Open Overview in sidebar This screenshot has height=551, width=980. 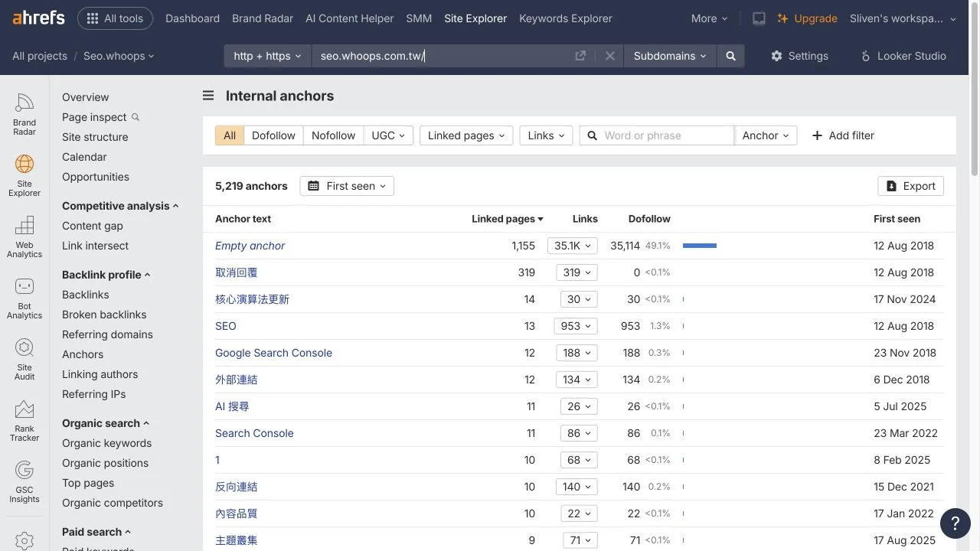pos(86,97)
